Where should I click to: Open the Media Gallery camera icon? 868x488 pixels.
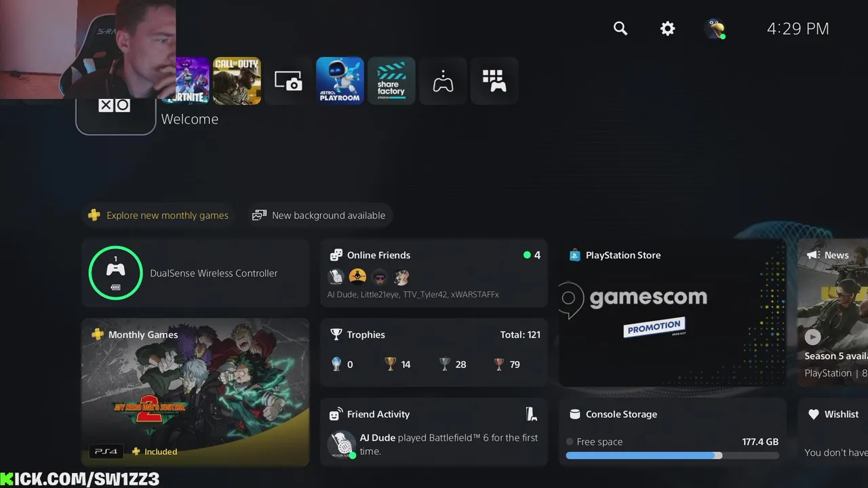(x=288, y=81)
